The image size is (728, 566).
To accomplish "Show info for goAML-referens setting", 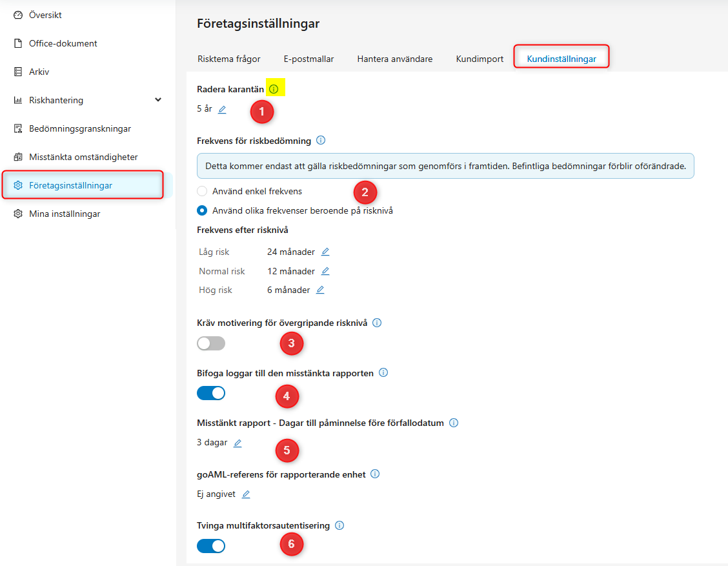I will (x=375, y=474).
